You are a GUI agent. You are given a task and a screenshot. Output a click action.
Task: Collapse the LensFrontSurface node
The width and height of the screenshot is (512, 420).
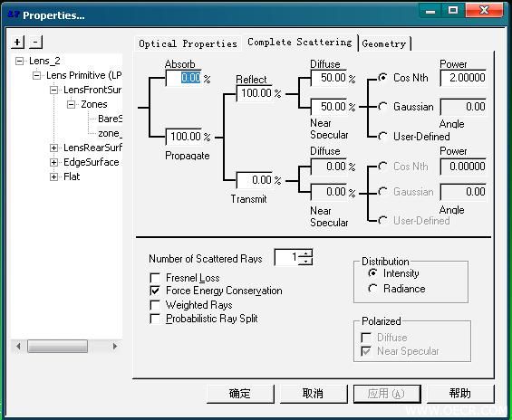pyautogui.click(x=53, y=90)
